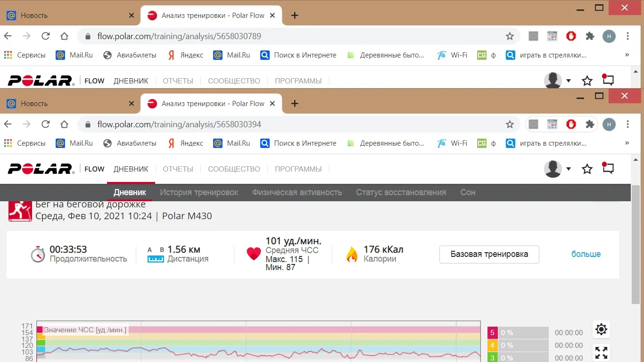The height and width of the screenshot is (362, 644).
Task: Open Статус восстановления tab
Action: pos(401,192)
